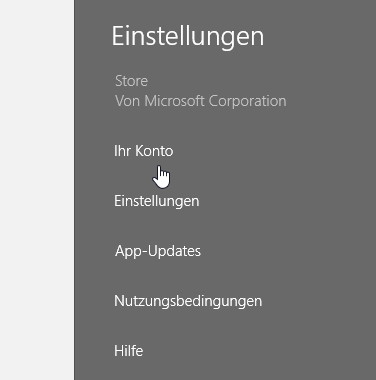Click the Store app name label
Viewport: 376px width, 380px height.
(131, 81)
